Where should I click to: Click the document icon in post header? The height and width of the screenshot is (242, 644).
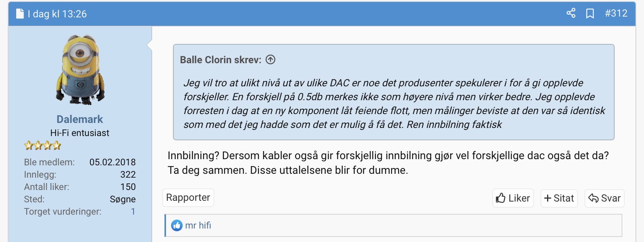[20, 14]
